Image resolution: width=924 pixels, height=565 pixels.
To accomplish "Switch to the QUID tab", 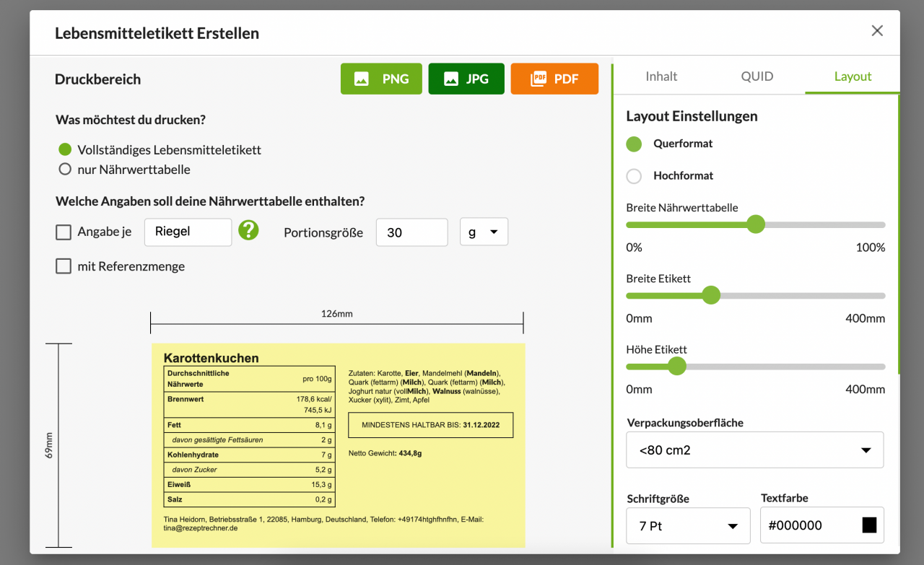I will [757, 76].
